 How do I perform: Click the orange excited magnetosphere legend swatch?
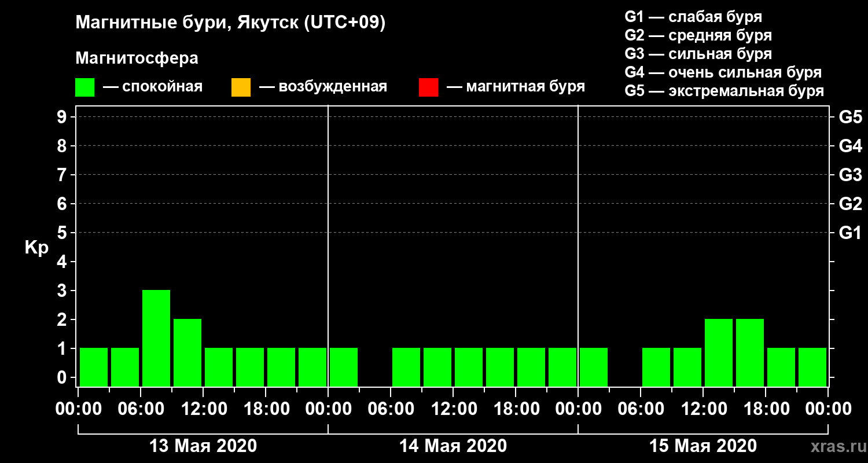[x=241, y=87]
